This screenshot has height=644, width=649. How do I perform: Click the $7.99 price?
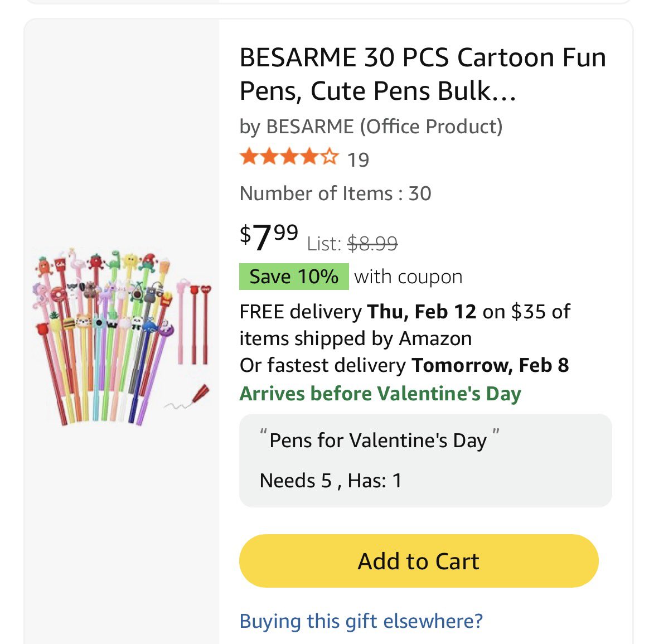coord(269,236)
